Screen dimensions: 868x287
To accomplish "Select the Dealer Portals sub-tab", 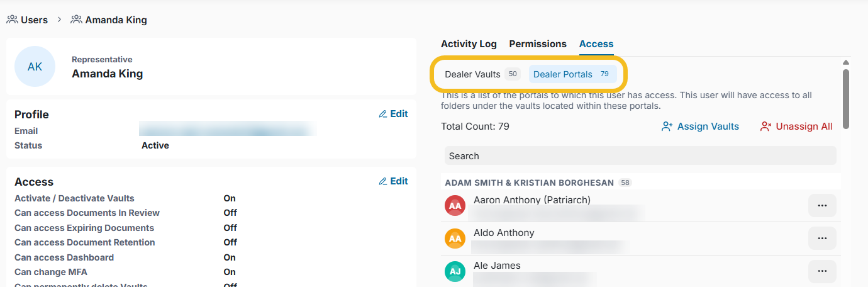I will (572, 74).
